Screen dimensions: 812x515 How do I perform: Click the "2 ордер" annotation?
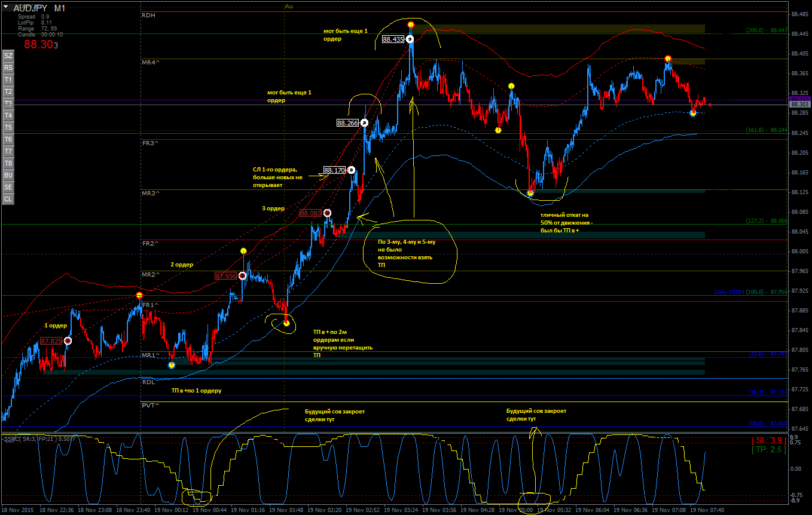(182, 264)
